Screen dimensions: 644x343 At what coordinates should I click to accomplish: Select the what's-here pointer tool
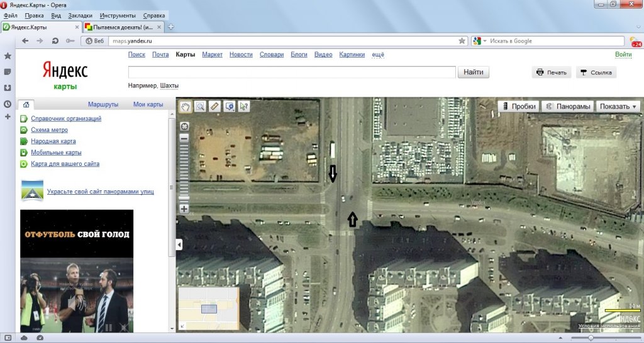pyautogui.click(x=243, y=107)
